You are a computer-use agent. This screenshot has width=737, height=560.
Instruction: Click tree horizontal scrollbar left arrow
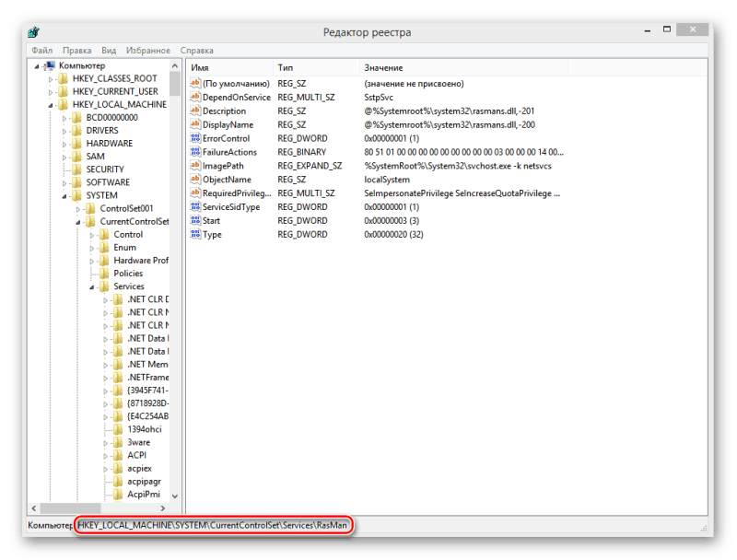[x=34, y=507]
